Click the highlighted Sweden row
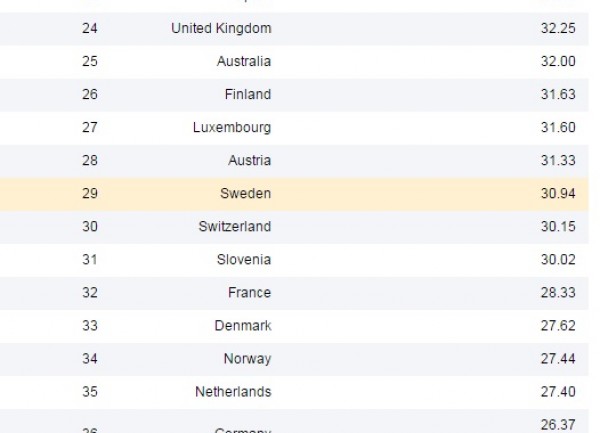This screenshot has width=600, height=433. click(294, 194)
